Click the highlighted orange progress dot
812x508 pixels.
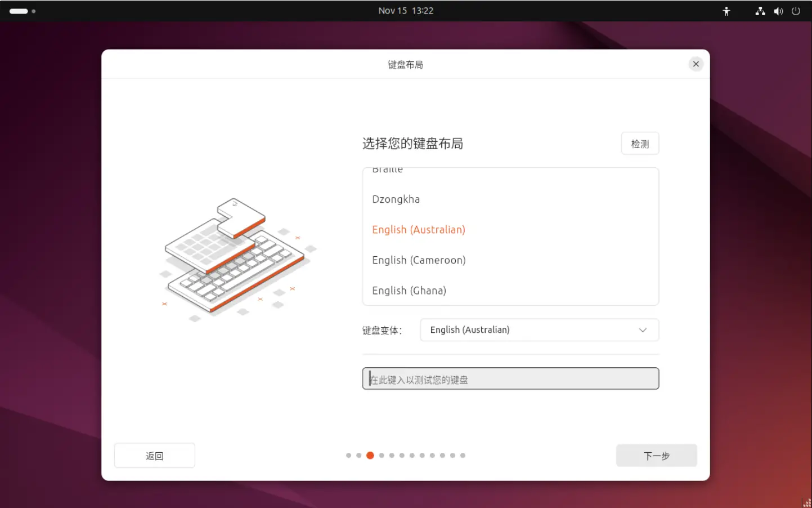click(370, 456)
